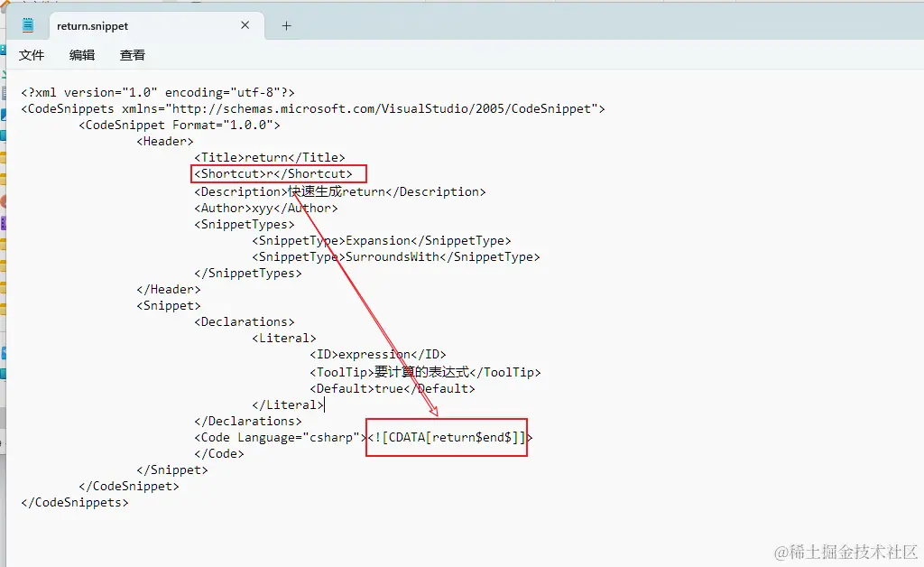The image size is (924, 567).
Task: Click the <Title>return</Title> line
Action: click(x=269, y=157)
